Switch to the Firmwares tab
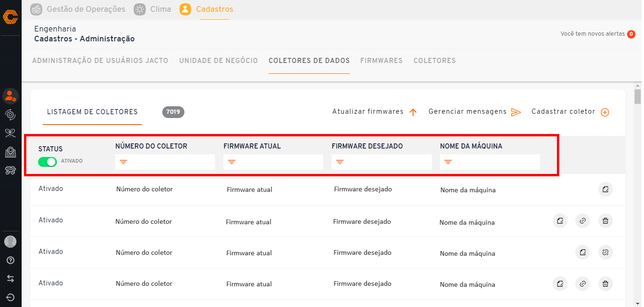 [x=382, y=61]
